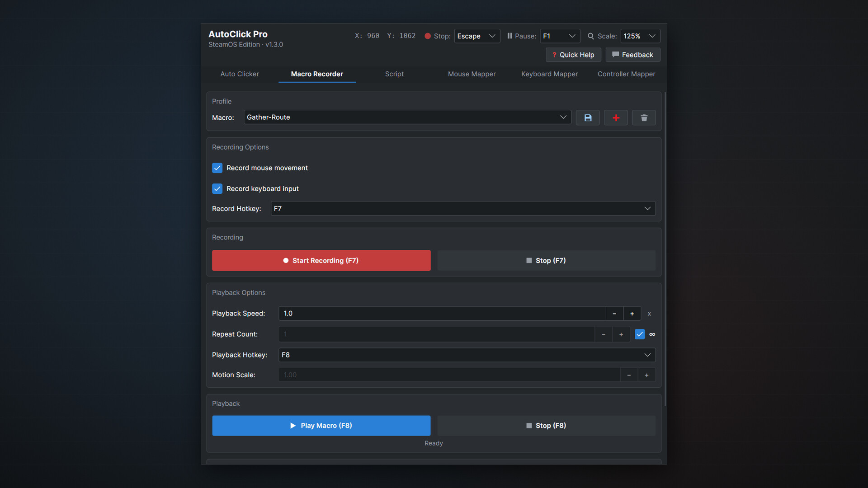Screen dimensions: 868x488
Task: Click the SteamOS Edition version text
Action: point(245,44)
